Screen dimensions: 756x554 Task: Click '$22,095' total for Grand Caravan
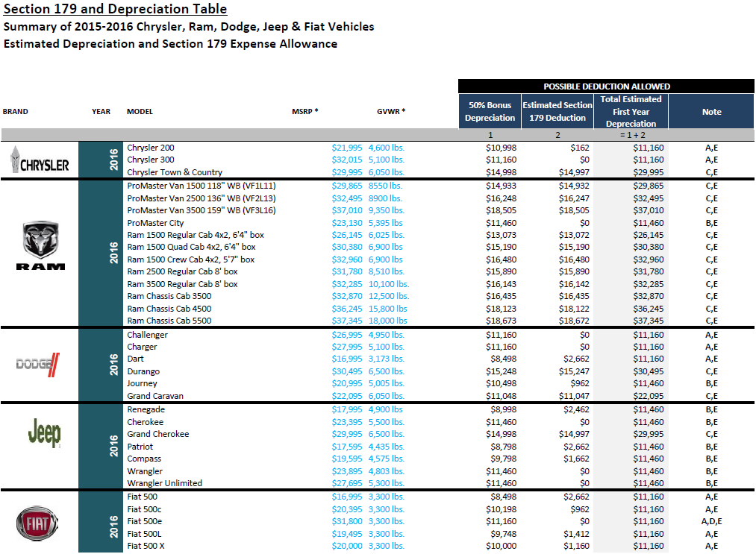[x=648, y=395]
